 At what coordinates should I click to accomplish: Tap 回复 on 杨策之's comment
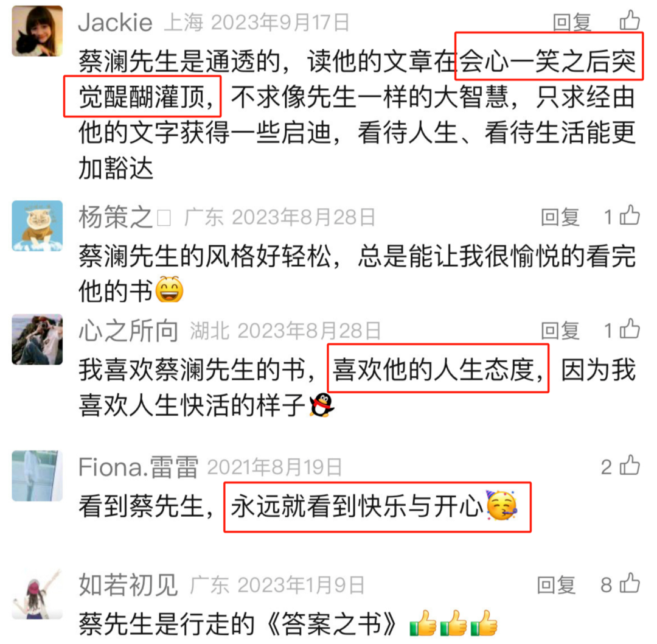(x=560, y=217)
